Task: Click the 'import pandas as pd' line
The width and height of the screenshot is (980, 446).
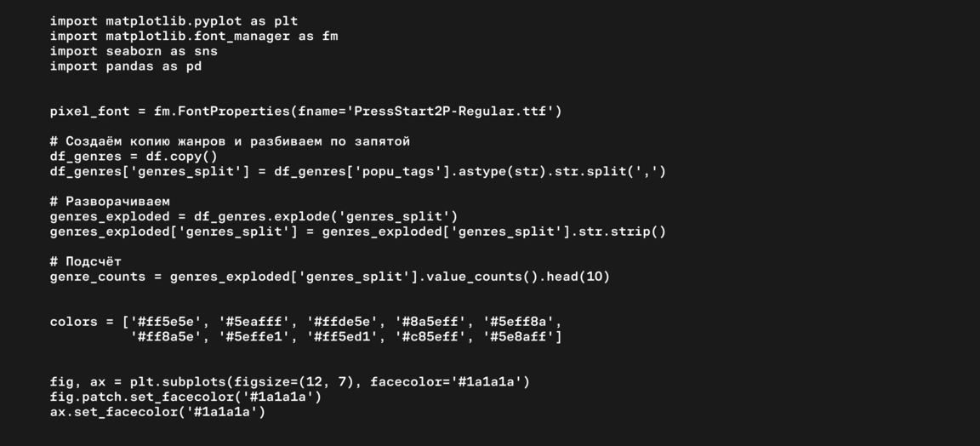Action: [125, 66]
